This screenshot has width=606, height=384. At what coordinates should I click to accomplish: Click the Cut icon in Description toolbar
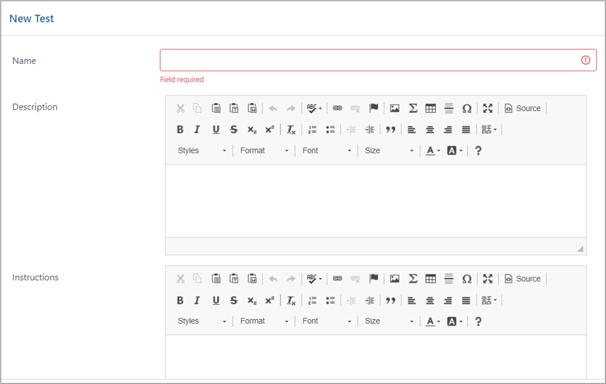pyautogui.click(x=180, y=108)
